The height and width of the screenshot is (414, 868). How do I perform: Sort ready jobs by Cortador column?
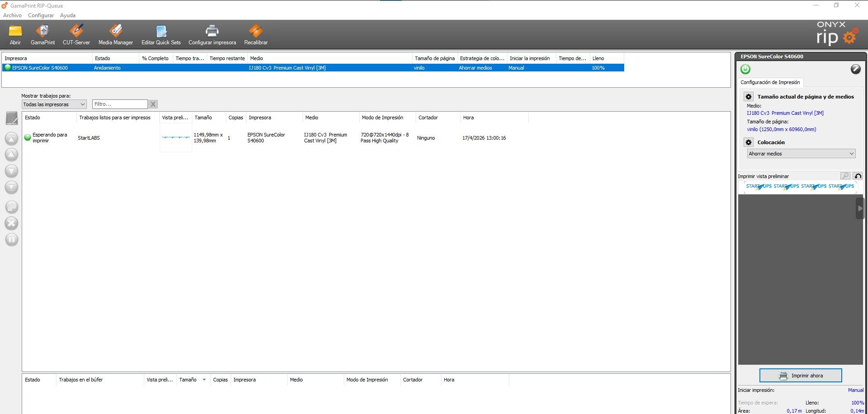pyautogui.click(x=438, y=118)
